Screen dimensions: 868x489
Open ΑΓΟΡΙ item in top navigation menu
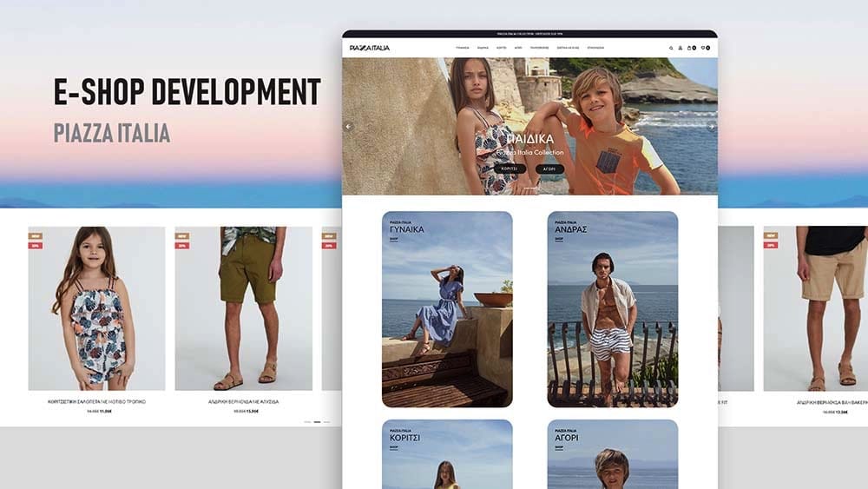tap(518, 48)
